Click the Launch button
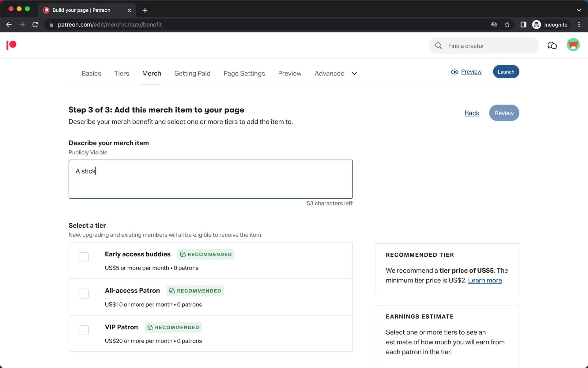The image size is (588, 368). tap(506, 72)
